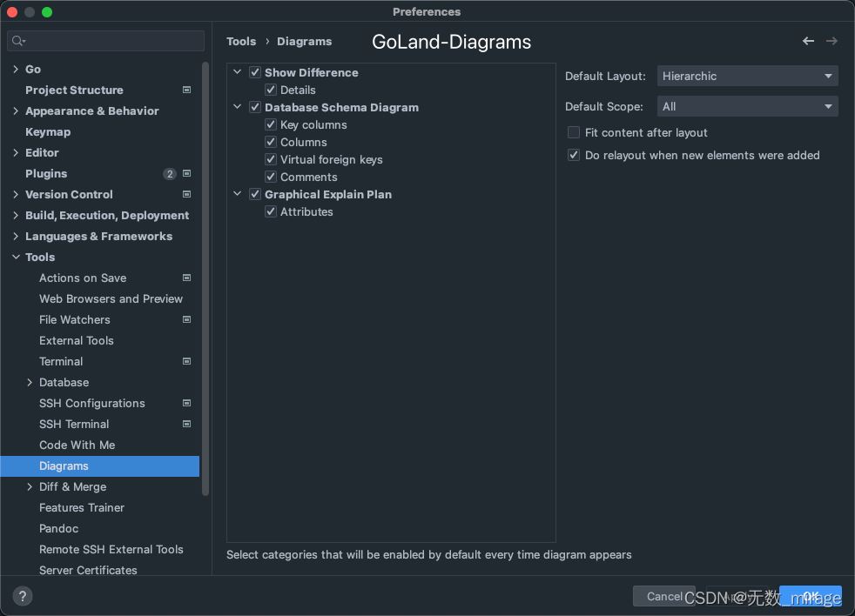Image resolution: width=855 pixels, height=616 pixels.
Task: Click the settings sidebar scrollbar
Action: [205, 278]
